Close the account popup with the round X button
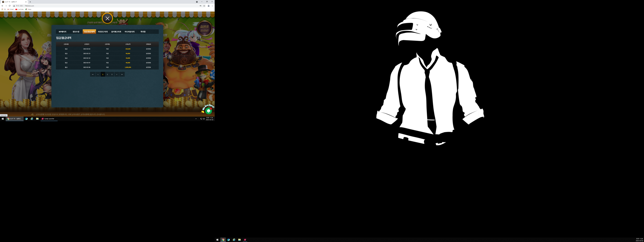Image resolution: width=644 pixels, height=242 pixels. pyautogui.click(x=107, y=18)
